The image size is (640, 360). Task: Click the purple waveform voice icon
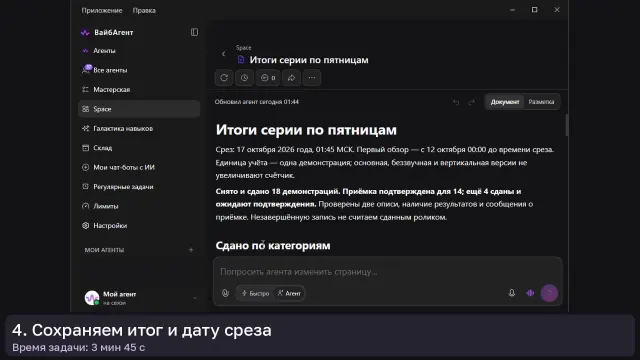pos(530,293)
